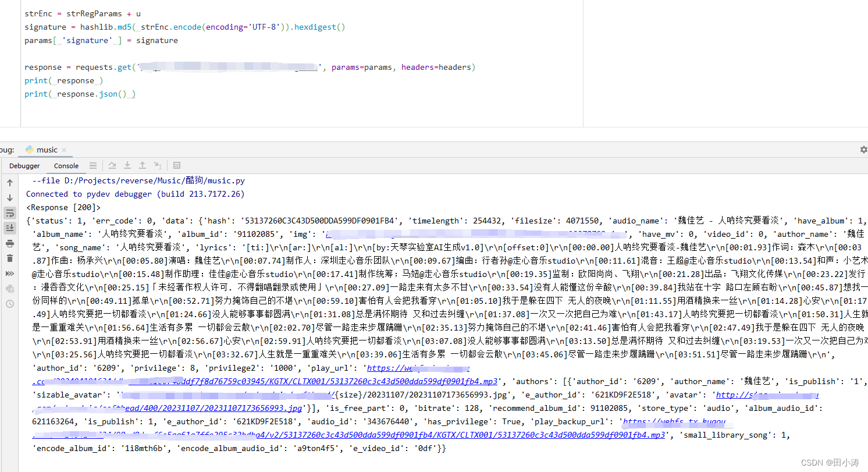This screenshot has height=472, width=868.
Task: Click the 'strEnc = strRegParams + u' code line
Action: coord(83,13)
